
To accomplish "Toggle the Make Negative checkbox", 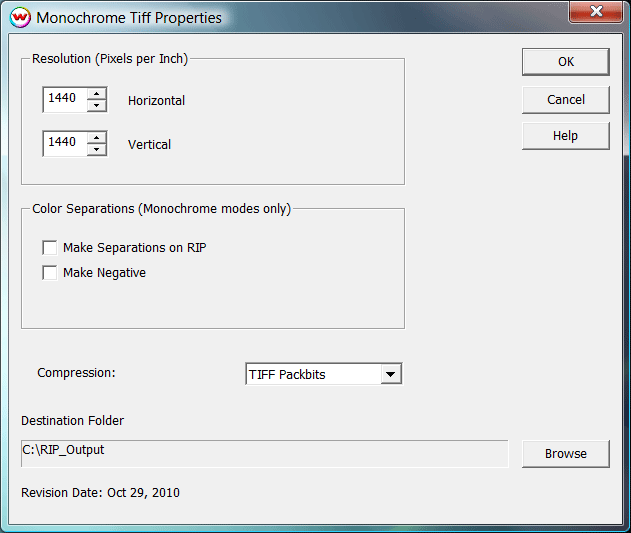I will [50, 273].
